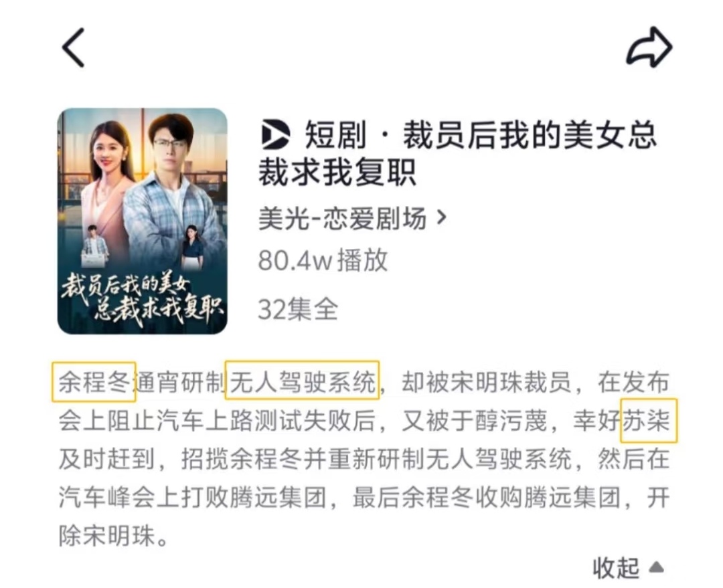The width and height of the screenshot is (723, 588).
Task: Tap the highlighted name 余程冬
Action: (94, 382)
